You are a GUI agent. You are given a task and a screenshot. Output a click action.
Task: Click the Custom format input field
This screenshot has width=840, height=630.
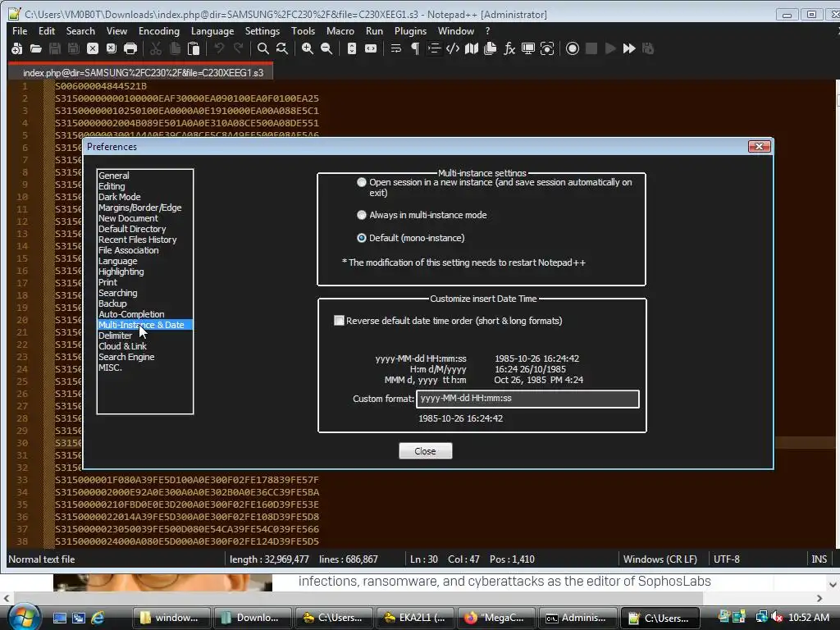pos(527,399)
